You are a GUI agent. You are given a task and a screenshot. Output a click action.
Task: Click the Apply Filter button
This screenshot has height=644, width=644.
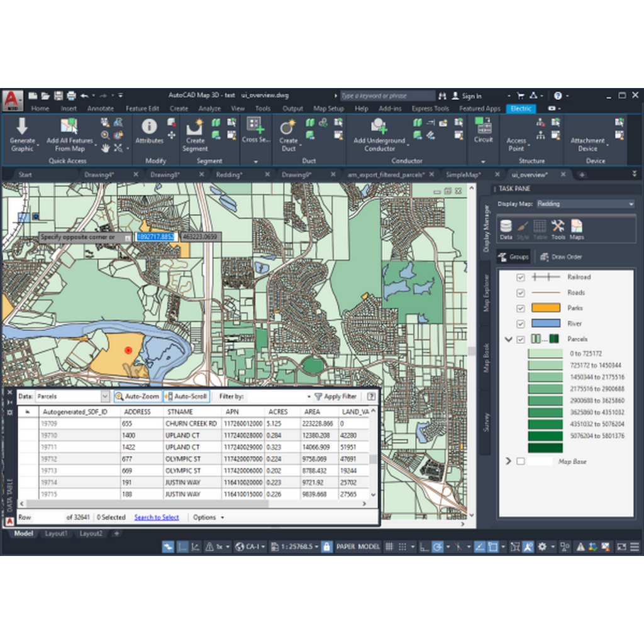(x=336, y=397)
